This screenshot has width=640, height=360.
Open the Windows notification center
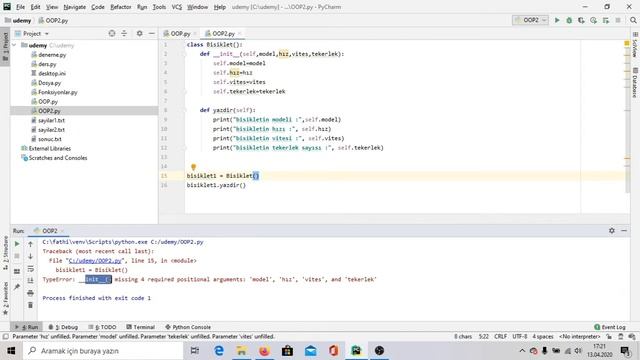[625, 351]
